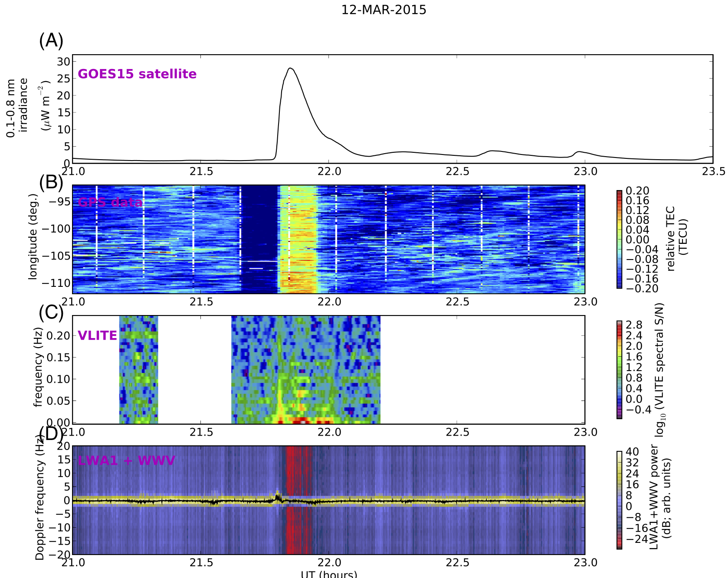Click the frequency (Hz) axis label of panel C
Screen dimensions: 728x578
39,368
